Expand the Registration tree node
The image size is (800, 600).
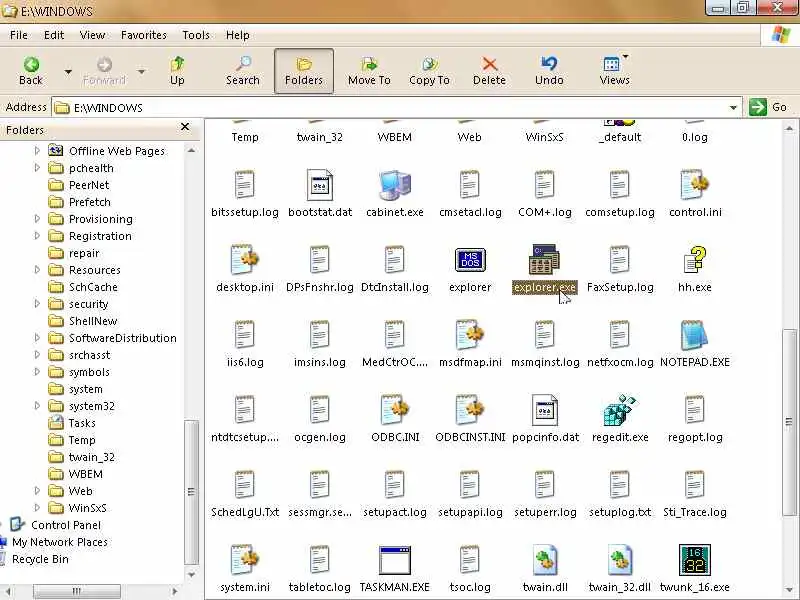coord(37,236)
